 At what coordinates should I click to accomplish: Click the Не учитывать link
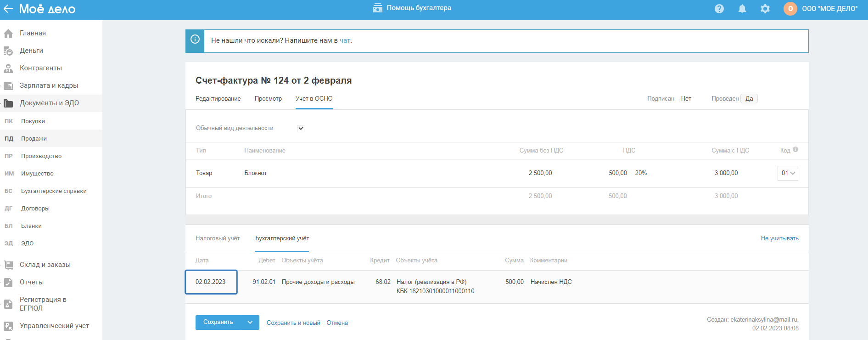click(x=779, y=238)
